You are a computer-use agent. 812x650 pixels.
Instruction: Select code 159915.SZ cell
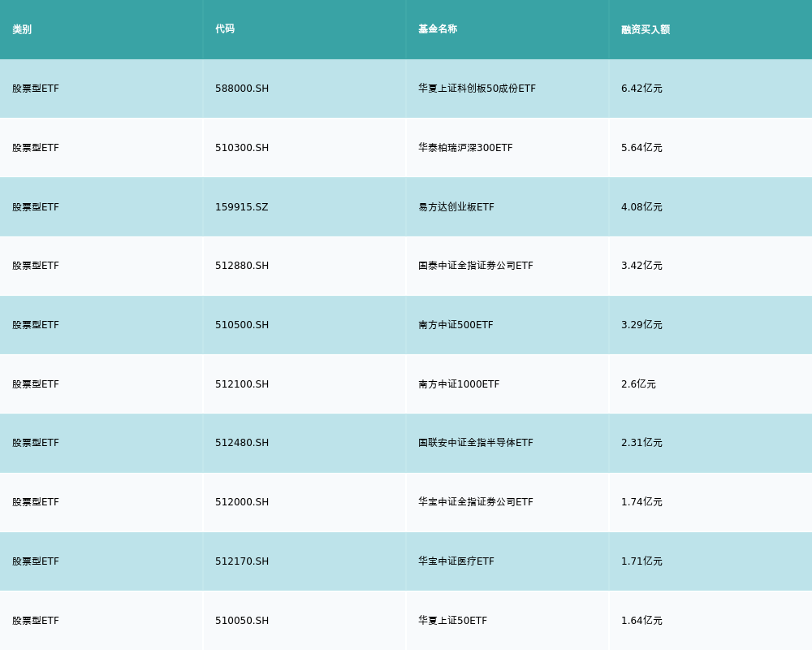pyautogui.click(x=242, y=207)
